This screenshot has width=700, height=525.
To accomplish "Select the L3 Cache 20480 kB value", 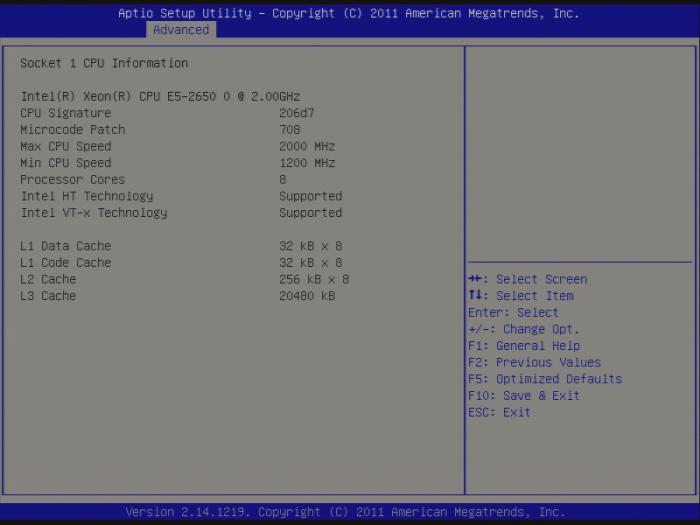I will tap(307, 296).
